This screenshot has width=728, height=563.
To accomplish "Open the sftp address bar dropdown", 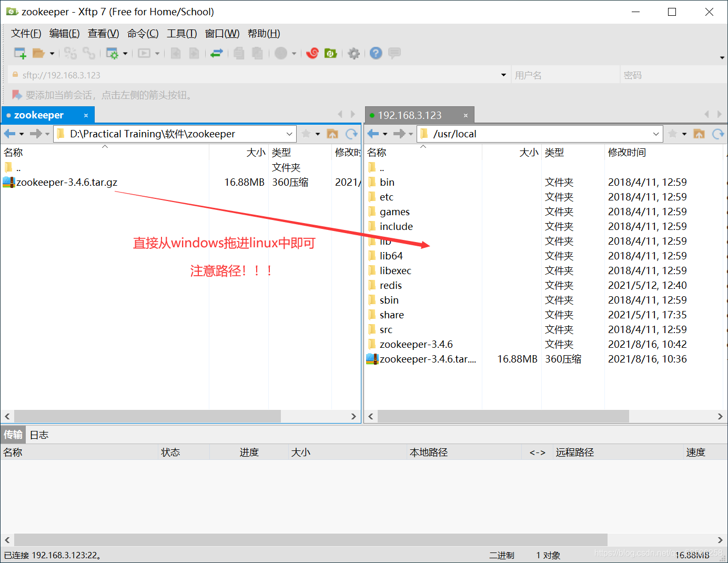I will point(503,75).
